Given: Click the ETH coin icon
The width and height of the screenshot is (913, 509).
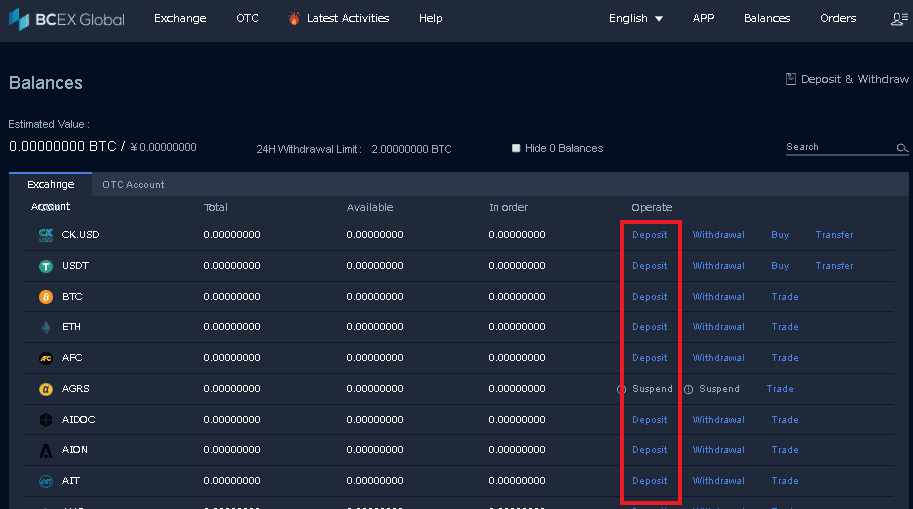Looking at the screenshot, I should [x=45, y=327].
